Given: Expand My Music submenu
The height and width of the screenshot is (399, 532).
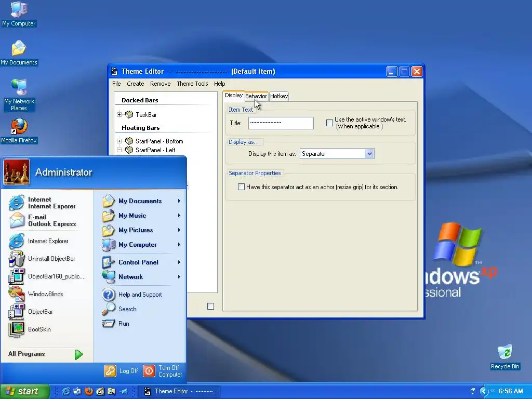Looking at the screenshot, I should (x=179, y=216).
